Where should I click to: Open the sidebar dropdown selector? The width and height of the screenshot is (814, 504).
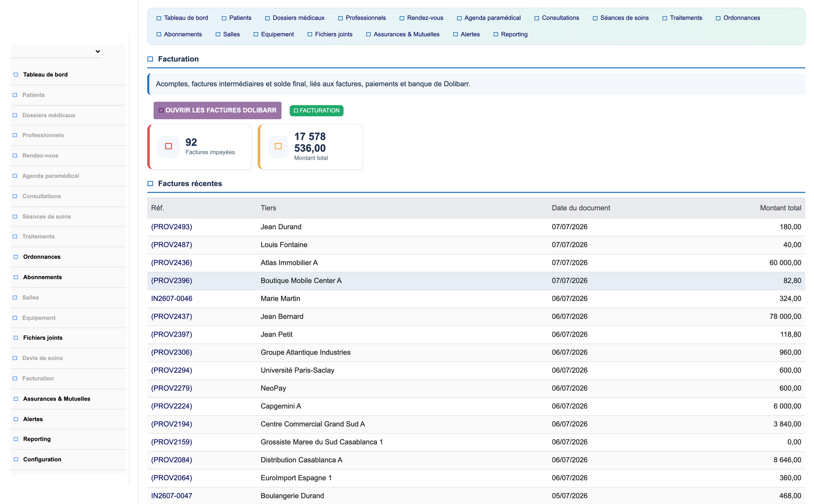click(x=56, y=51)
